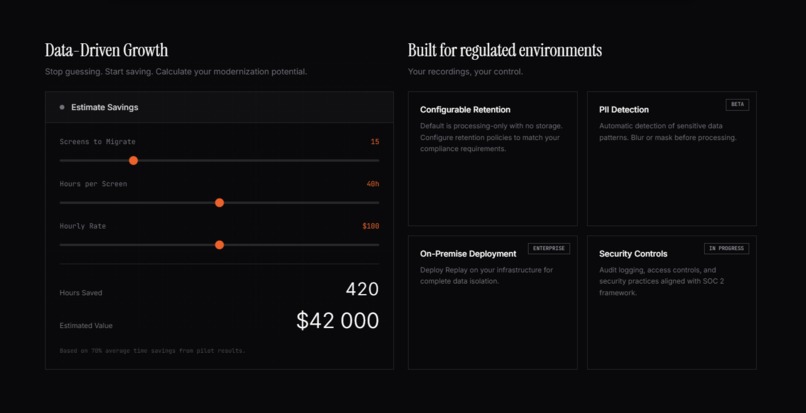Click the ENTERPRISE badge on On-Premise Deployment
The image size is (806, 413).
[548, 248]
